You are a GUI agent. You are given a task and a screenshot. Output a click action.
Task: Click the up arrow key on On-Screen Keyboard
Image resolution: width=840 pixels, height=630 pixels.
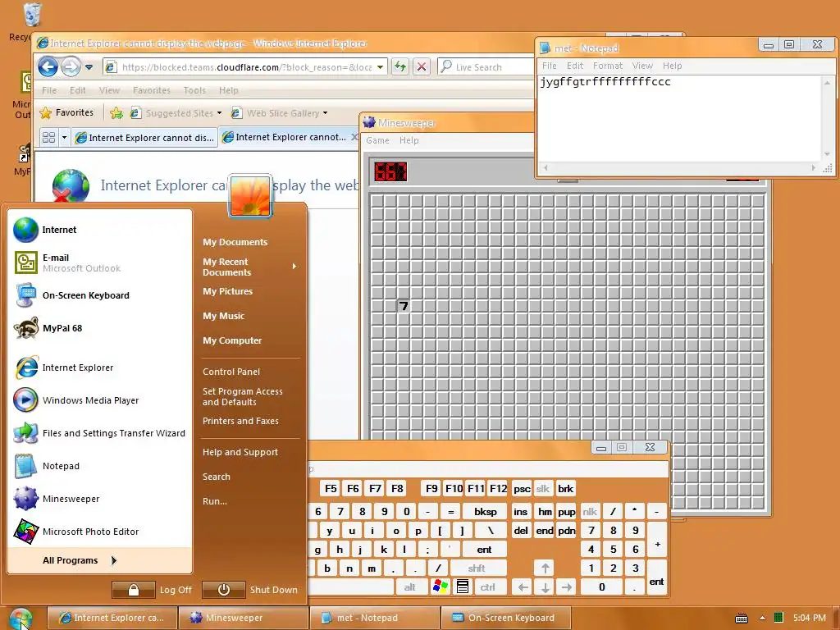(x=546, y=568)
